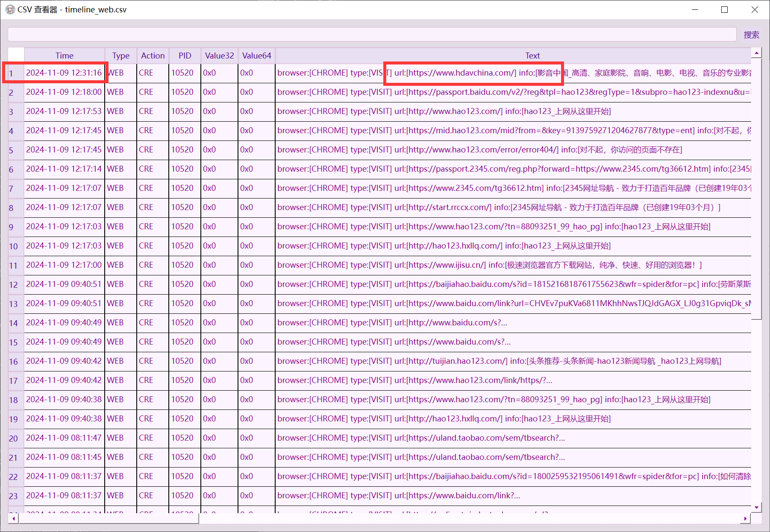Select row header number 20
This screenshot has width=770, height=532.
pos(16,438)
